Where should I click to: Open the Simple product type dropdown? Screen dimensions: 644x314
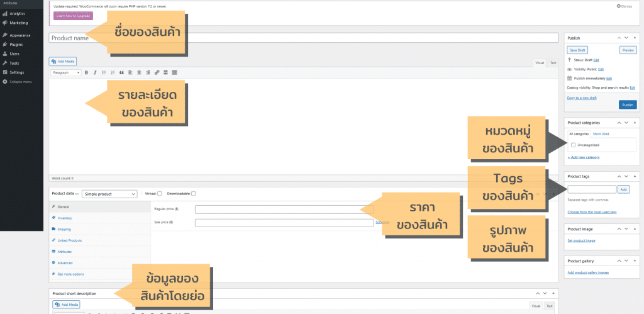109,194
